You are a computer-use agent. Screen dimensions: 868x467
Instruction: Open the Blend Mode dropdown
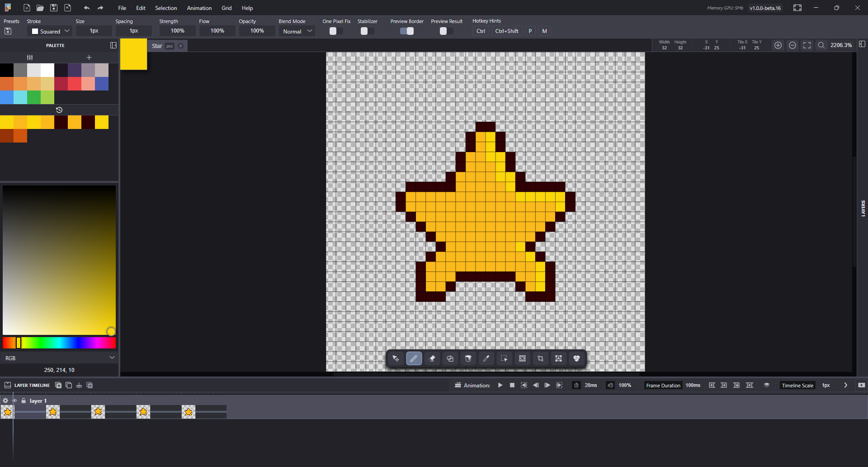click(x=297, y=31)
